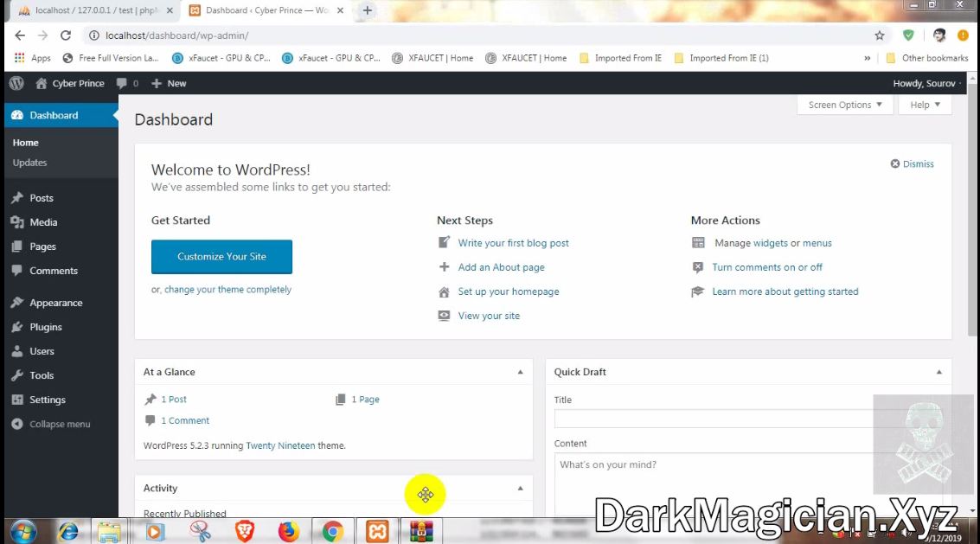This screenshot has height=544, width=980.
Task: Open the Home submenu item
Action: (x=26, y=143)
